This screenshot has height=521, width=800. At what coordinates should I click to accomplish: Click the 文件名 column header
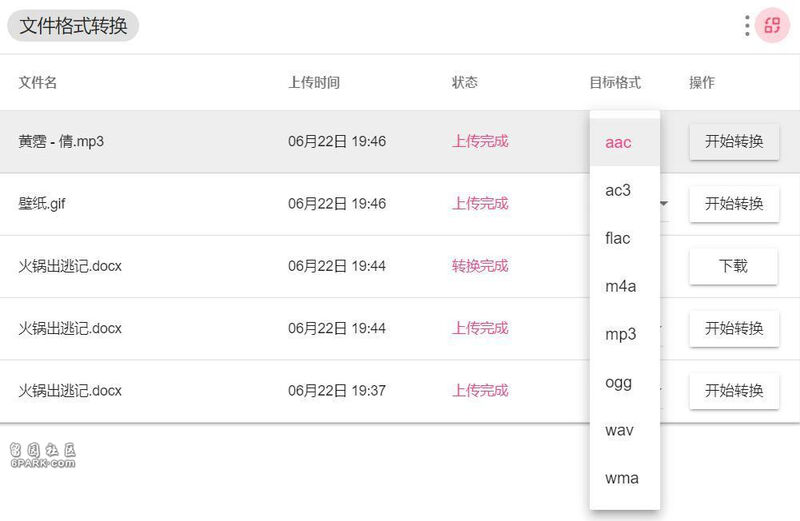(38, 82)
